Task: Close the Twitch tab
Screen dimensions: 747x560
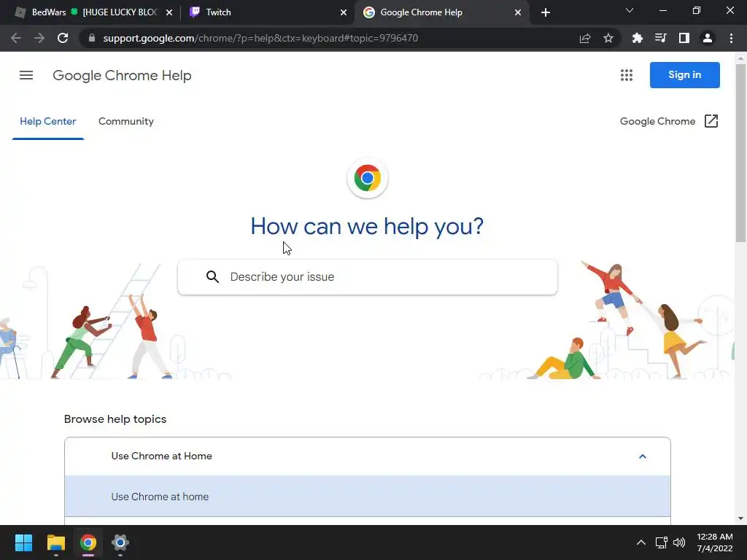Action: point(343,12)
